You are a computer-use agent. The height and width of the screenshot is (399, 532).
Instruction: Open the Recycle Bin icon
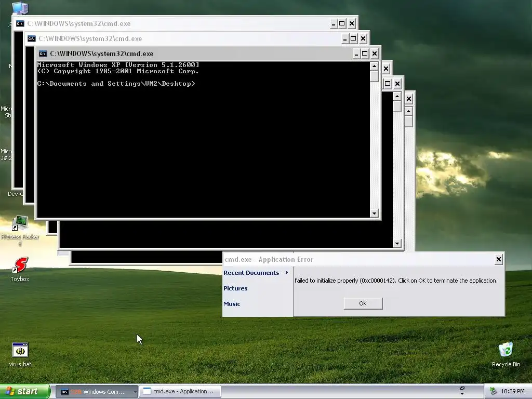(506, 354)
